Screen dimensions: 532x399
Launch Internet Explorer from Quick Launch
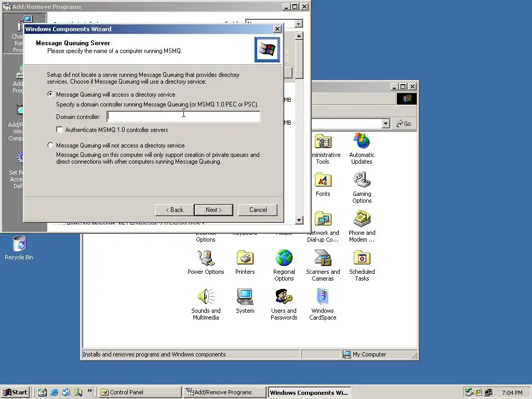click(x=54, y=392)
